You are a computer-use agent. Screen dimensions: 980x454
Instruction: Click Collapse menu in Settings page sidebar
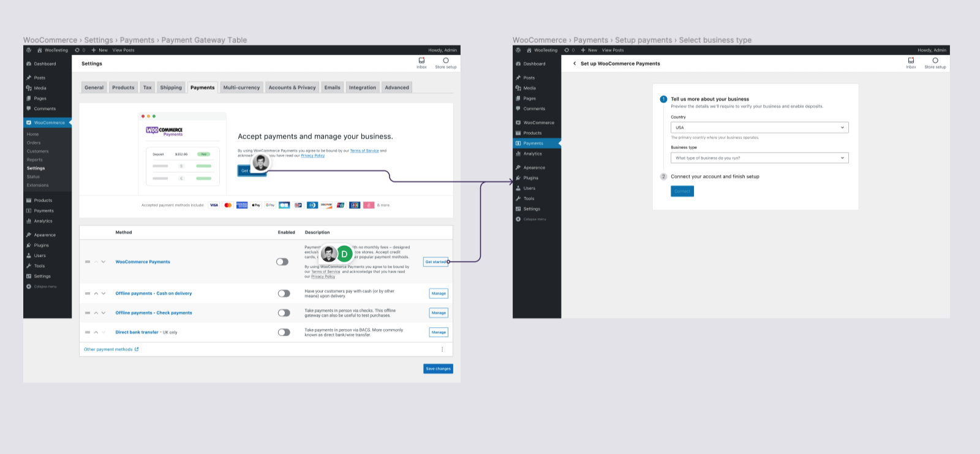42,287
